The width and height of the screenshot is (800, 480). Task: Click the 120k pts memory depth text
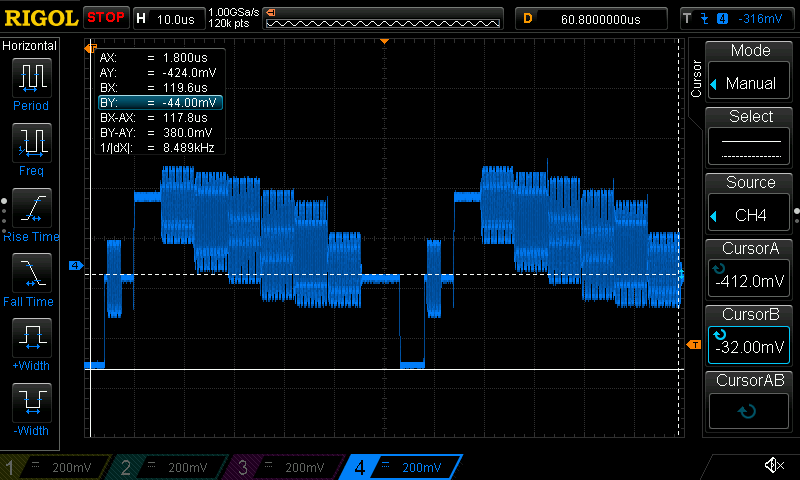tap(229, 23)
